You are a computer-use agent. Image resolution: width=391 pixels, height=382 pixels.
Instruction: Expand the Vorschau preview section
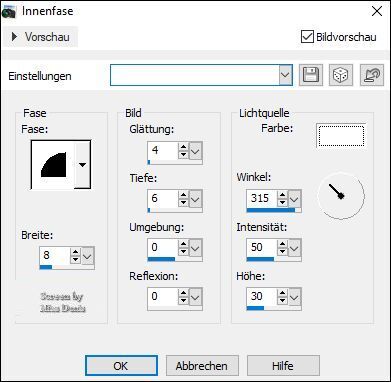pos(41,37)
